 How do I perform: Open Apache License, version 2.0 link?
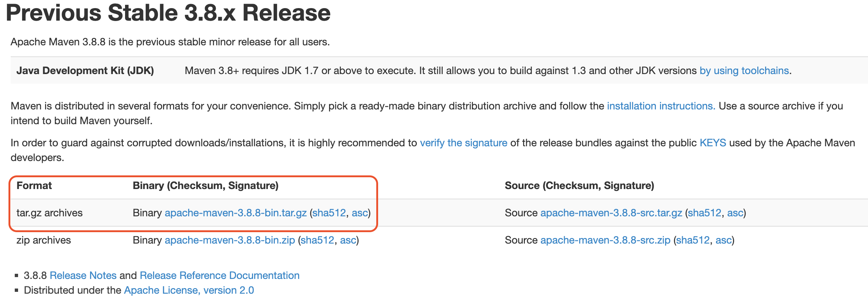point(189,290)
